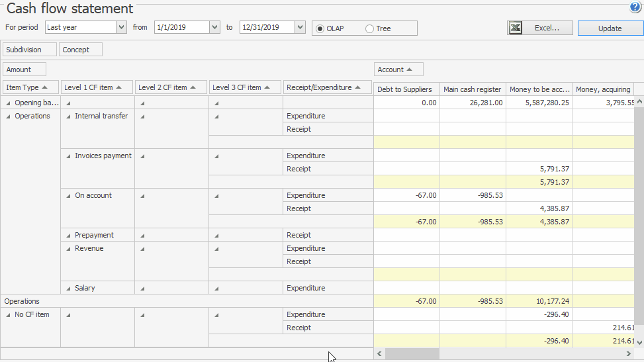644x362 pixels.
Task: Click the Subdivision field button
Action: click(30, 50)
